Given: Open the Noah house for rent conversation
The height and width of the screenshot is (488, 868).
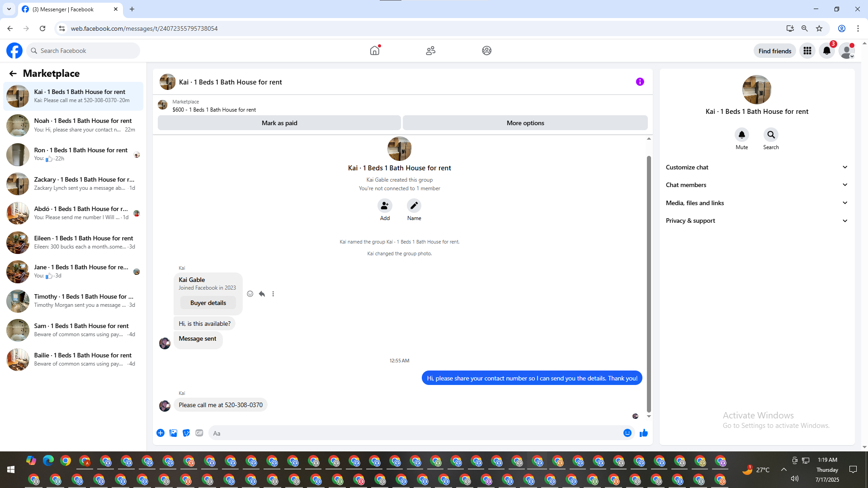Looking at the screenshot, I should click(73, 125).
